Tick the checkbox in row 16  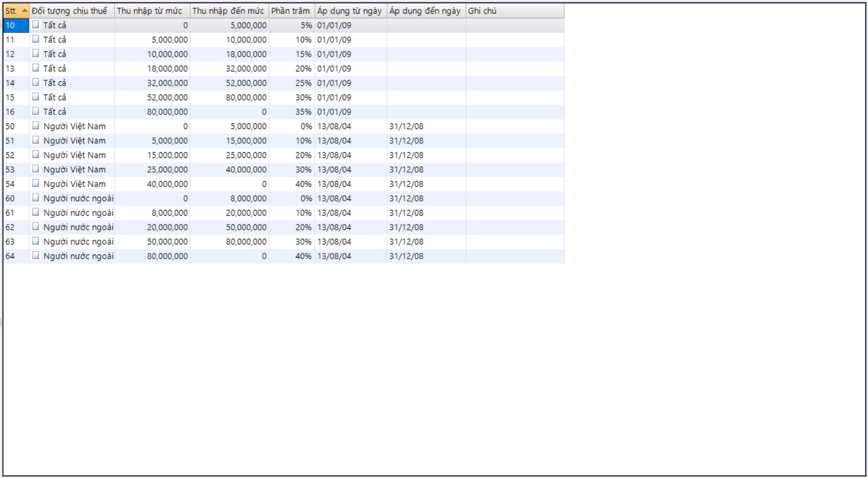[x=36, y=111]
